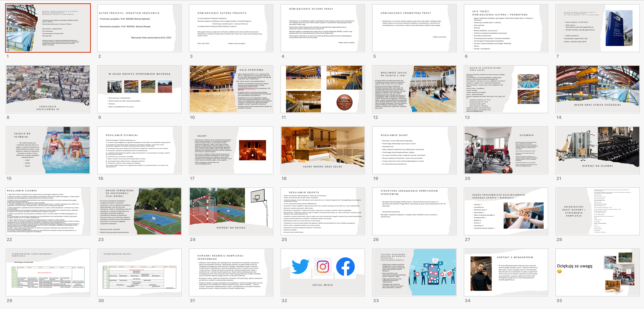This screenshot has width=644, height=309.
Task: Choose slide 12 yoga class thumbnail
Action: click(x=414, y=89)
